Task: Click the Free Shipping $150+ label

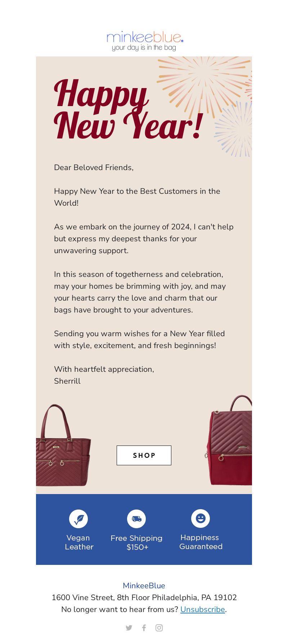Action: click(136, 543)
